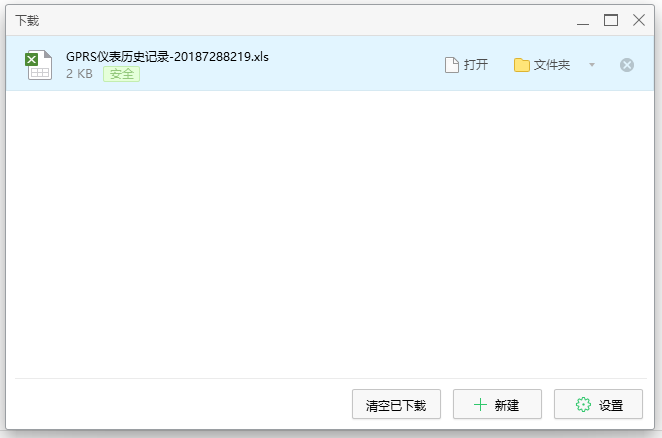Image resolution: width=662 pixels, height=438 pixels.
Task: Expand the dropdown arrow next to 文件夹
Action: (x=592, y=65)
